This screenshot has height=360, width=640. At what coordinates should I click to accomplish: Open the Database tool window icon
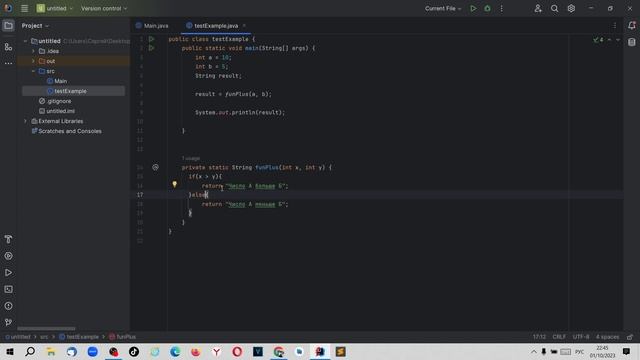tap(631, 42)
